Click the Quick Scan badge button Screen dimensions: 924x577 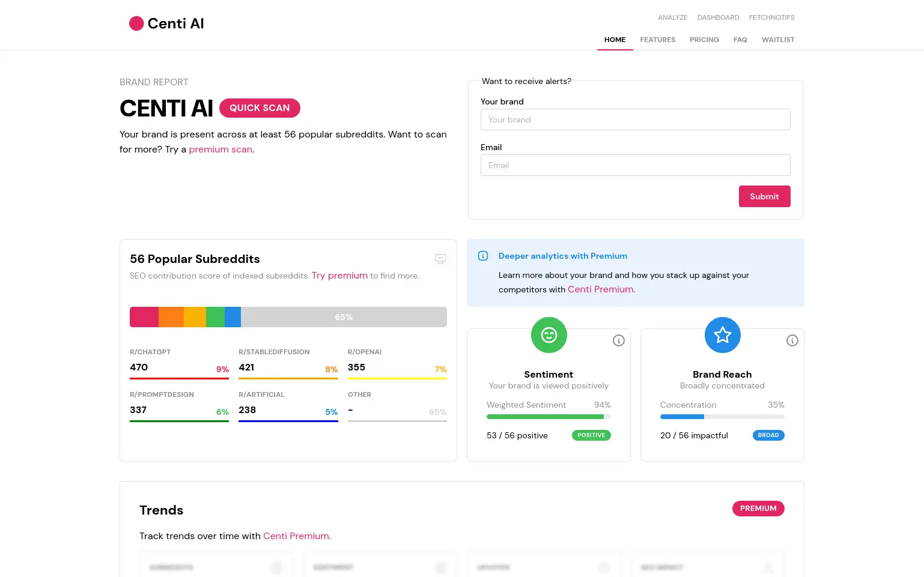coord(260,108)
